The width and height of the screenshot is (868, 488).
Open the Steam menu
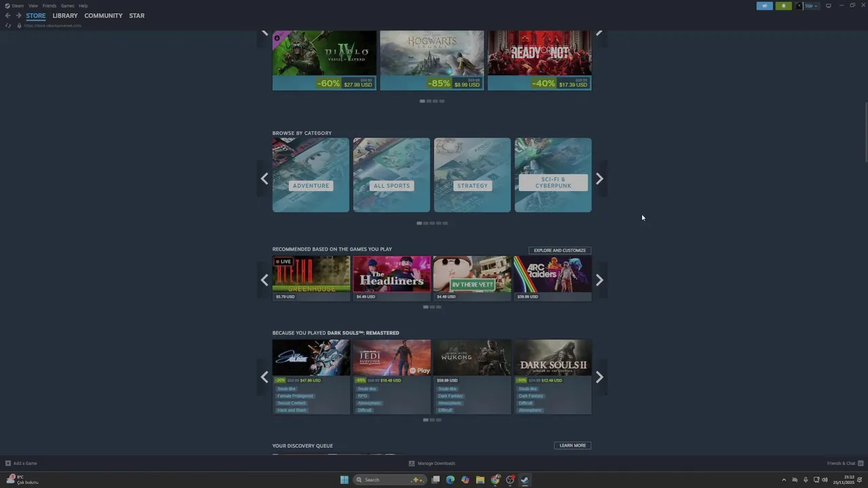18,5
